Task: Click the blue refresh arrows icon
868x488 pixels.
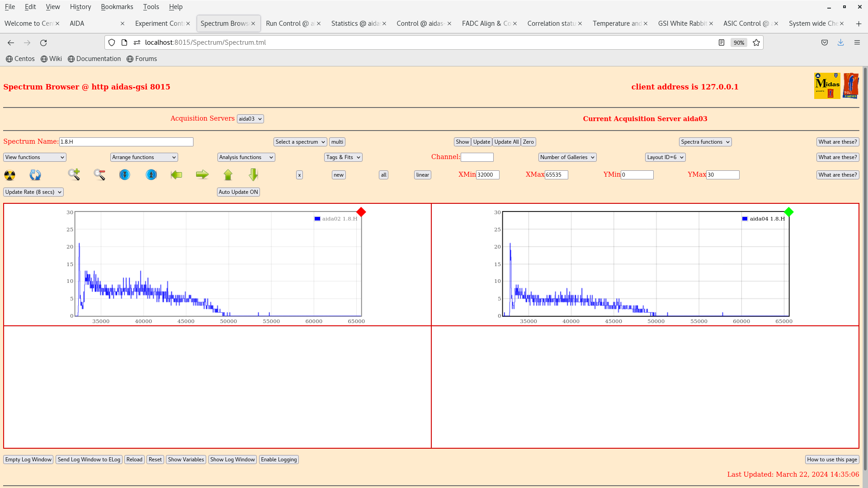Action: point(35,175)
